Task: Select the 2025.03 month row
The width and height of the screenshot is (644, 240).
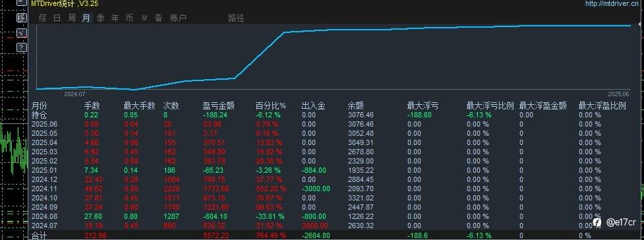Action: pyautogui.click(x=45, y=152)
